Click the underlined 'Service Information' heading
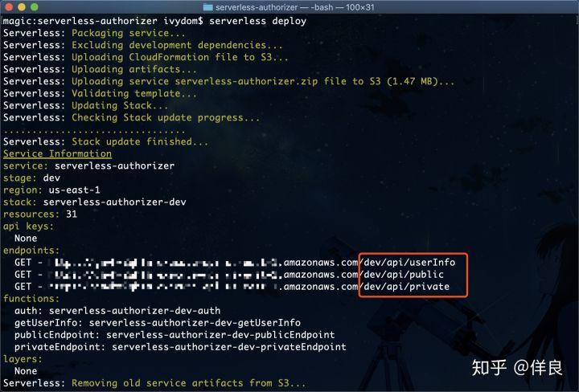The image size is (579, 392). click(x=57, y=154)
